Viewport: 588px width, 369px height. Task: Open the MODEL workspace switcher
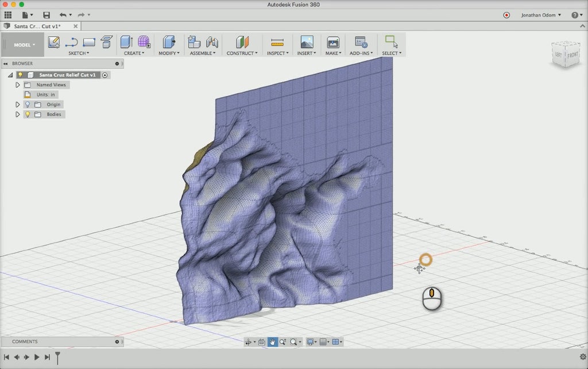pyautogui.click(x=22, y=44)
